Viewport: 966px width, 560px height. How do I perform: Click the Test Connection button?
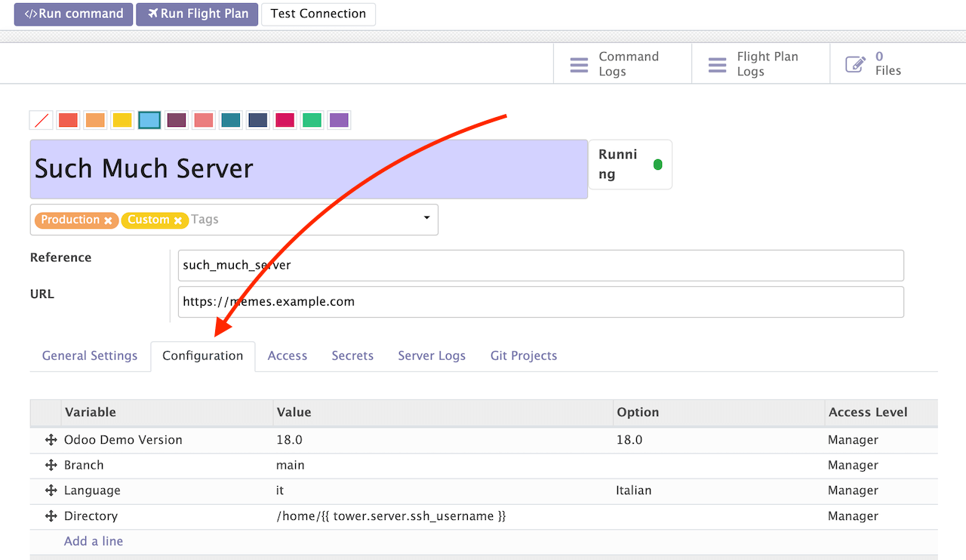318,14
